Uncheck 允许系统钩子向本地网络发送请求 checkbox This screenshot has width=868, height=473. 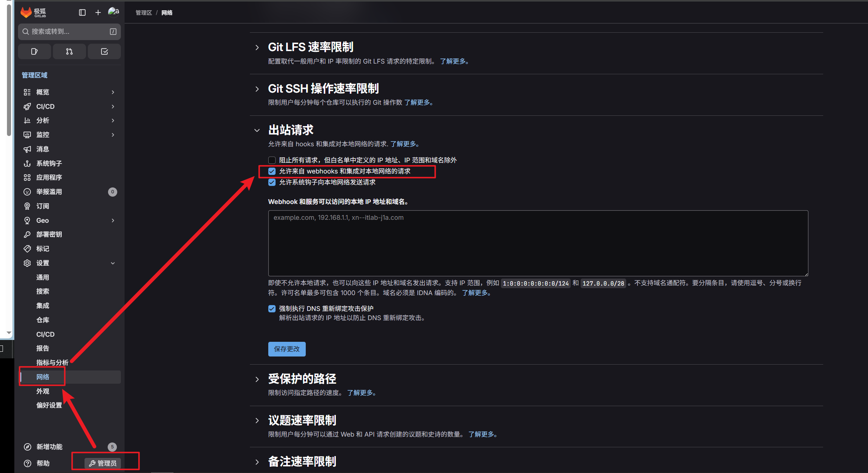tap(272, 182)
